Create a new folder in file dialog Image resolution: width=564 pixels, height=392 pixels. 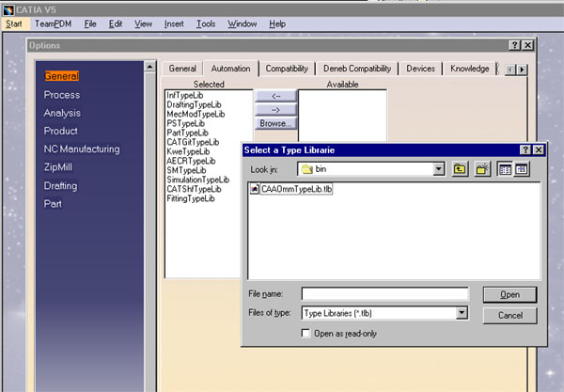pos(482,169)
